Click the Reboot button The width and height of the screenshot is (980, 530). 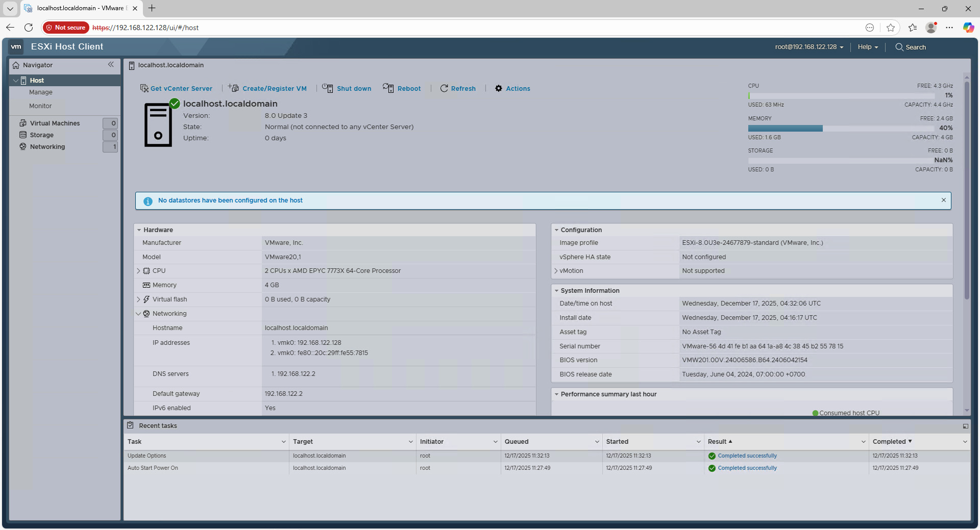pyautogui.click(x=402, y=88)
